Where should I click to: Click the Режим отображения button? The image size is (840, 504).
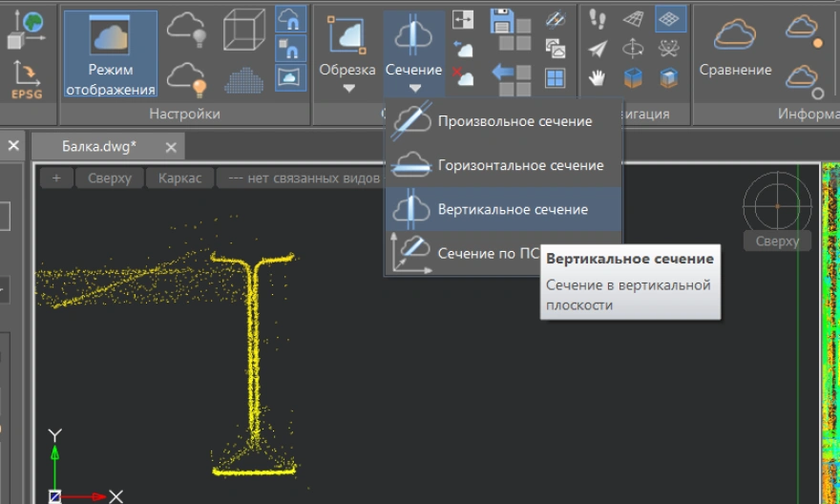click(111, 53)
